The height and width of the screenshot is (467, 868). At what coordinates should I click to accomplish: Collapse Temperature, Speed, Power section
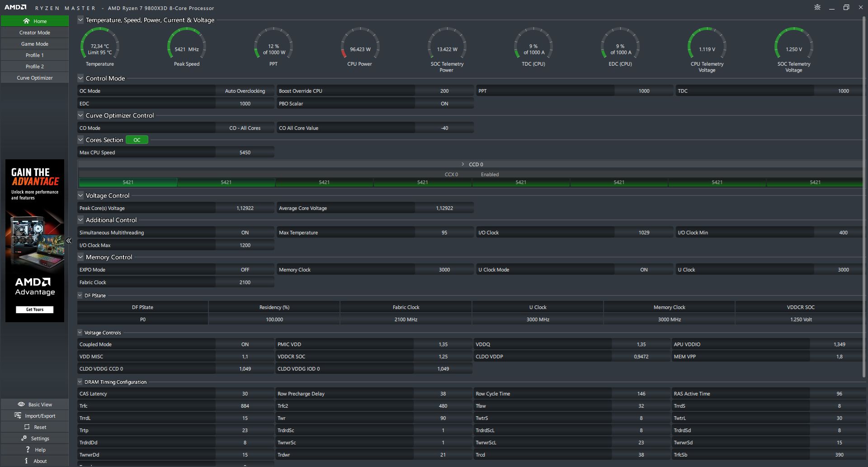(80, 19)
